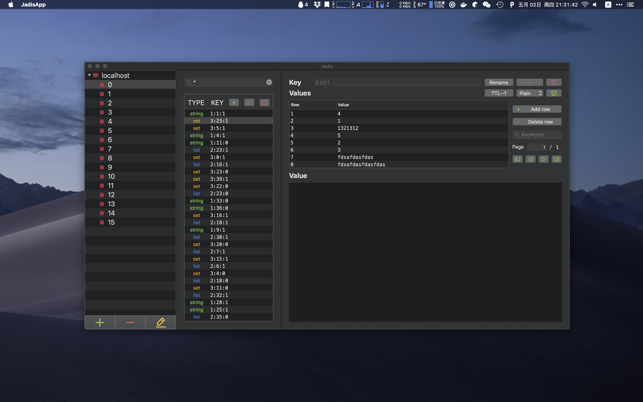
Task: Select the list key 2:35:0
Action: (229, 317)
